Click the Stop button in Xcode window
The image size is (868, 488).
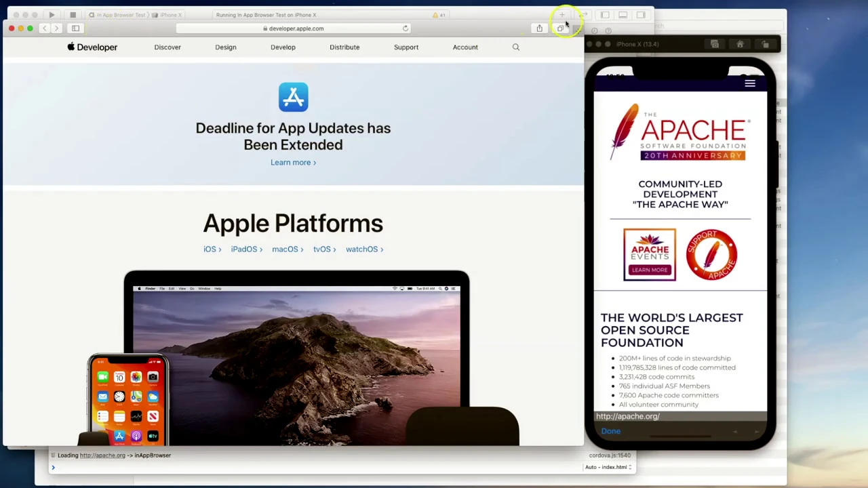[x=73, y=15]
